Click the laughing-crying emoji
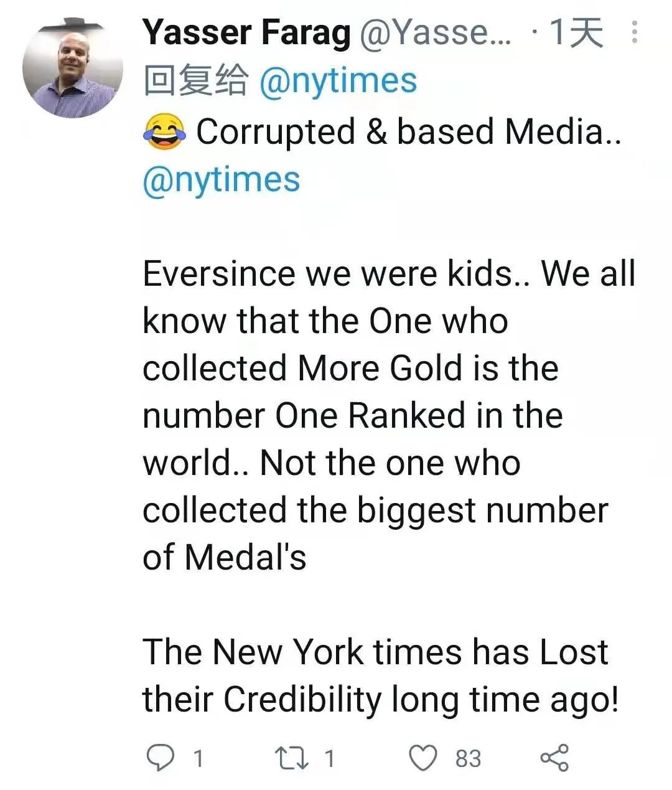Image resolution: width=672 pixels, height=790 pixels. coord(164,132)
